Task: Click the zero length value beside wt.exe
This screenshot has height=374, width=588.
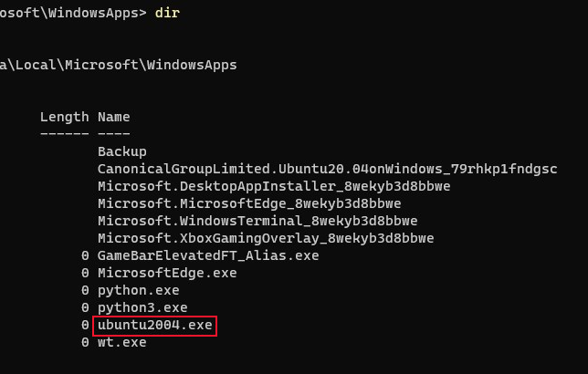Action: coord(85,342)
